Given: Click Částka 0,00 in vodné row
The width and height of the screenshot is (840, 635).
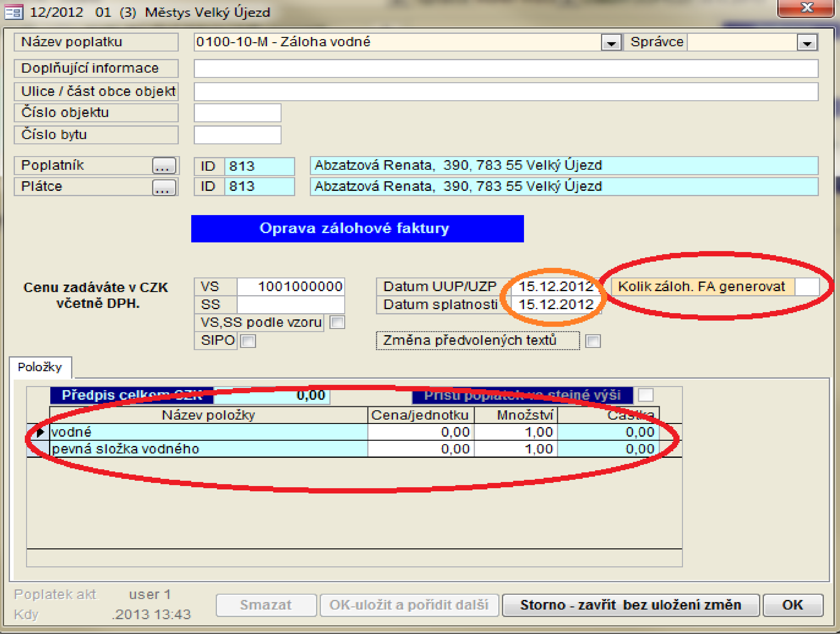Looking at the screenshot, I should coord(608,433).
